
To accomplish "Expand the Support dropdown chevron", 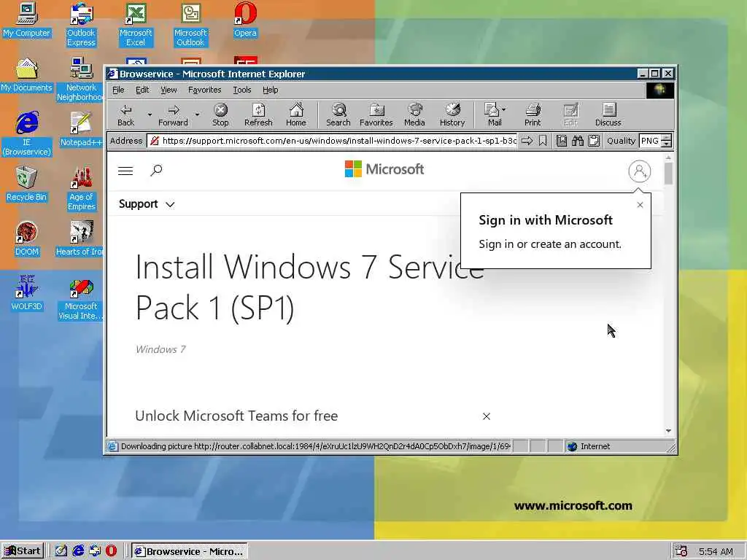I will click(x=170, y=205).
